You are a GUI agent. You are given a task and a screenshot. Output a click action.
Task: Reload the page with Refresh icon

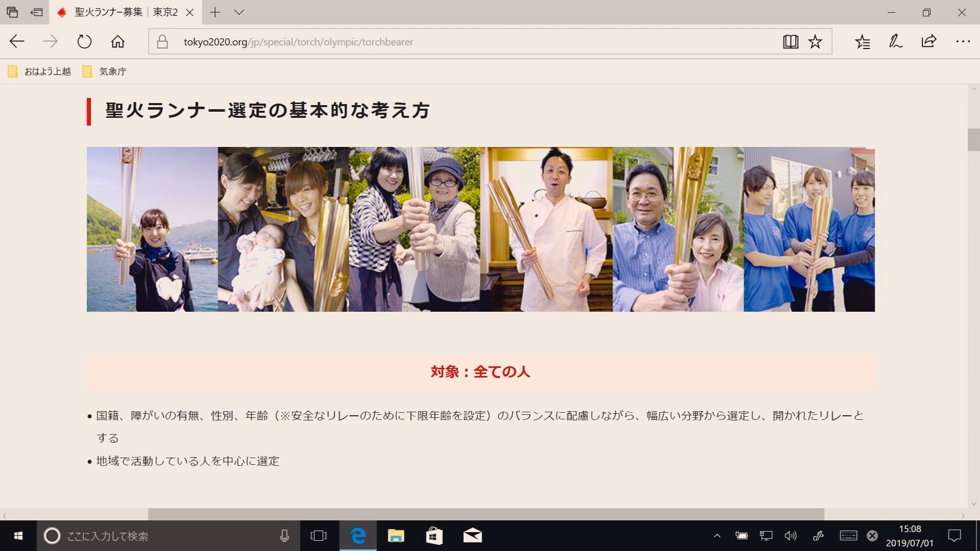pos(84,41)
